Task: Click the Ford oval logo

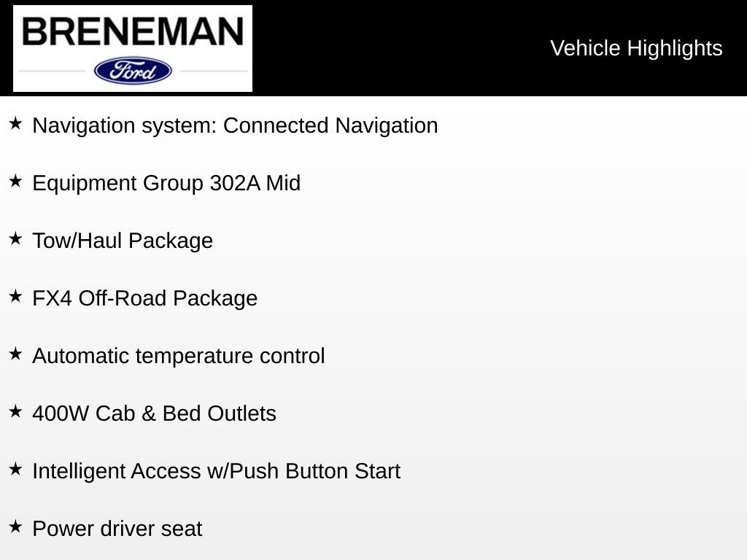Action: [133, 71]
